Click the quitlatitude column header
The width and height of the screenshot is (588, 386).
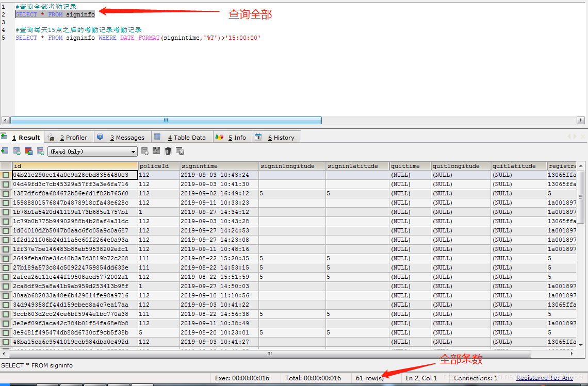[519, 166]
